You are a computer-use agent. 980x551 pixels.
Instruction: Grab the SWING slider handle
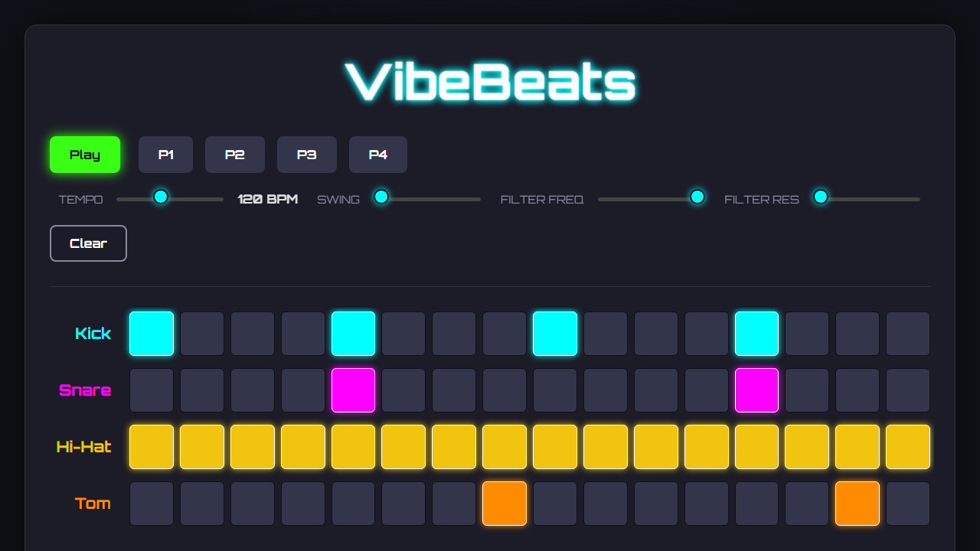(x=381, y=197)
